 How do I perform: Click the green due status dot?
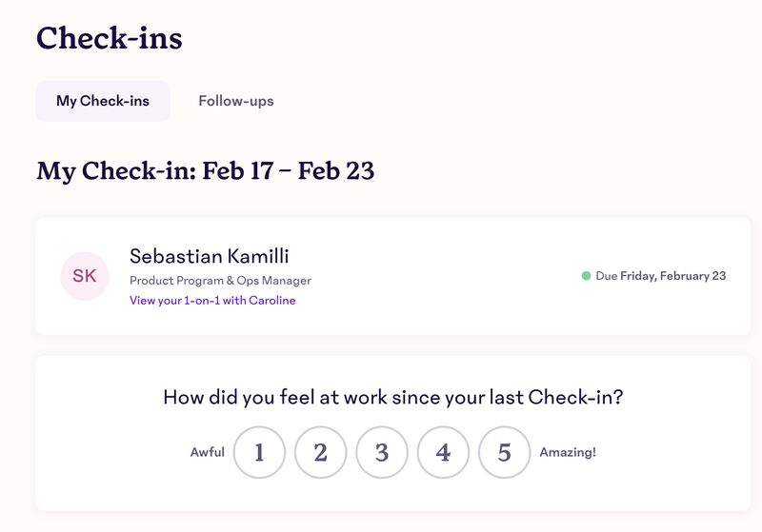click(586, 276)
